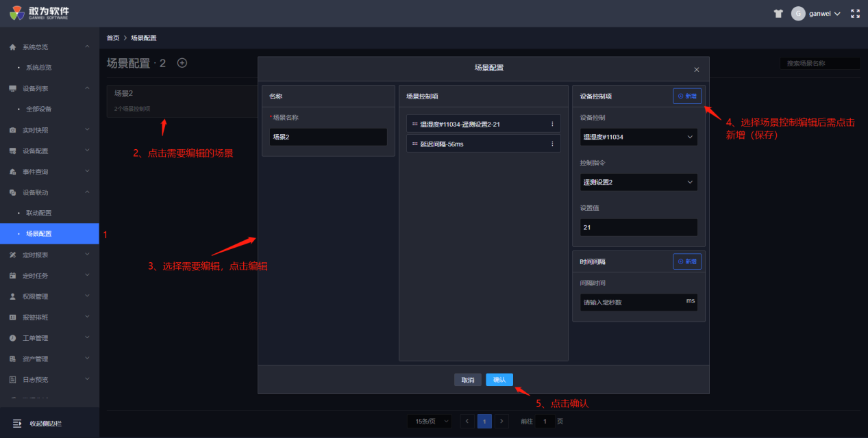Open the 15条/页 page size dropdown
The image size is (868, 438).
point(430,422)
